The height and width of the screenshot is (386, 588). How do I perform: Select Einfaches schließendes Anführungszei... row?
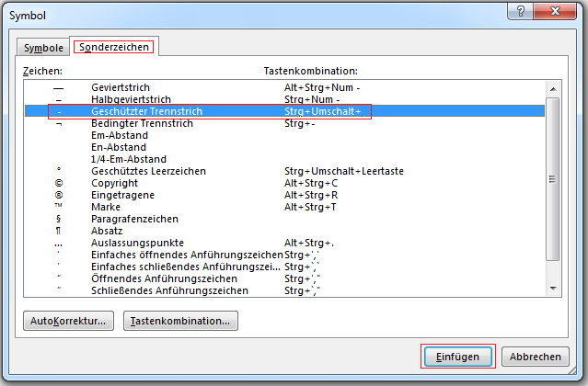pyautogui.click(x=284, y=267)
